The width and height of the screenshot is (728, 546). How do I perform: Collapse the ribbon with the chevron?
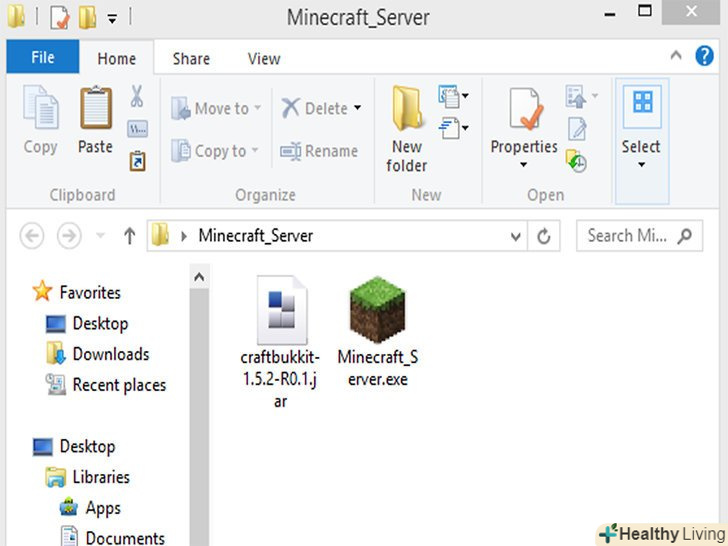(676, 56)
